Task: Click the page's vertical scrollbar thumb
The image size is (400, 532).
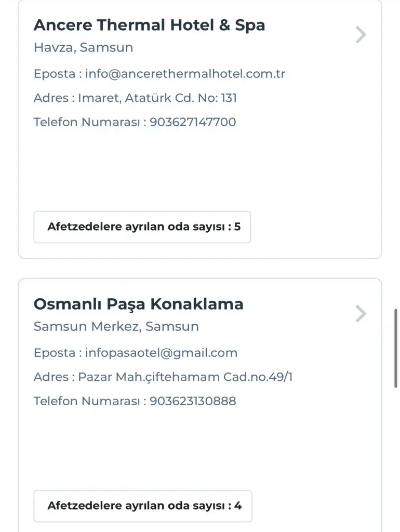Action: (x=397, y=348)
